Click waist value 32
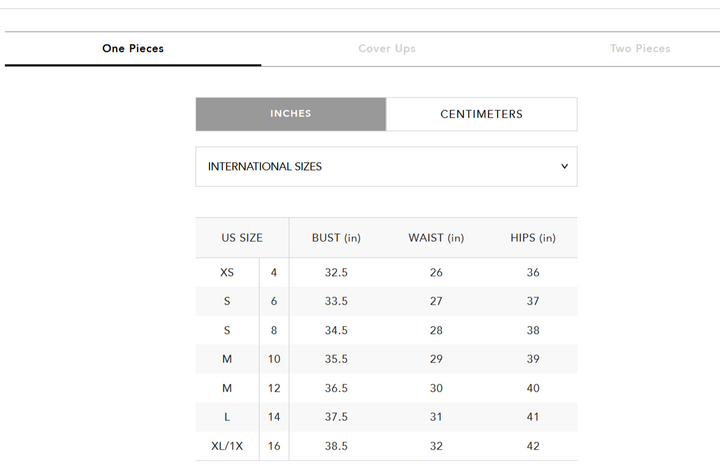This screenshot has width=720, height=472. point(436,446)
